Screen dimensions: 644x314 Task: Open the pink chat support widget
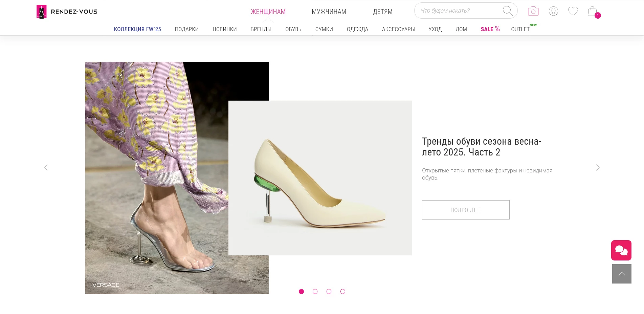point(621,250)
